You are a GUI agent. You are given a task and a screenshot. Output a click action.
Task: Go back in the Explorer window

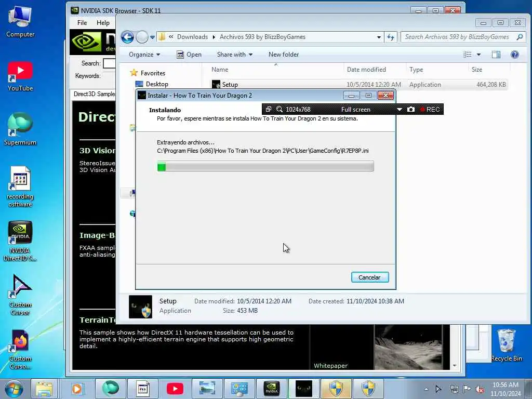tap(128, 37)
